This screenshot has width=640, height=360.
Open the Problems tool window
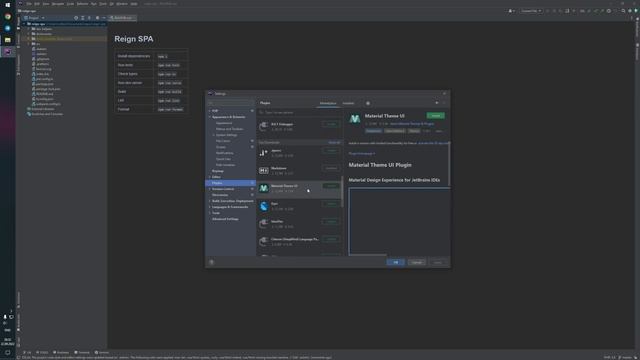click(x=61, y=353)
